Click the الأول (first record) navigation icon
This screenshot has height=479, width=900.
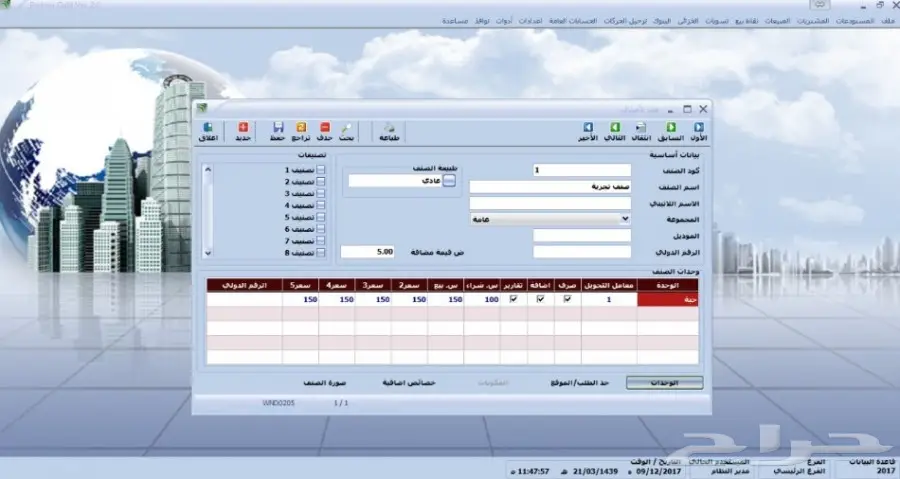tap(699, 127)
